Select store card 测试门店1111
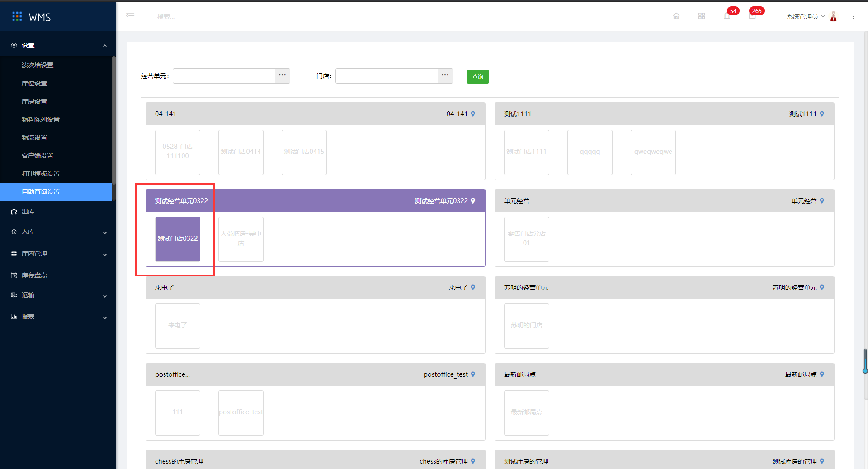 click(x=527, y=152)
